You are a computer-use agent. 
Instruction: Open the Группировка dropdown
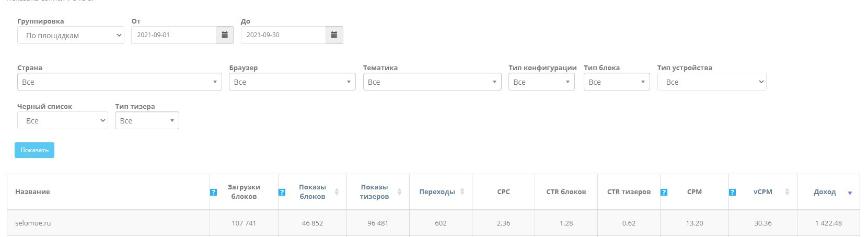[x=71, y=36]
